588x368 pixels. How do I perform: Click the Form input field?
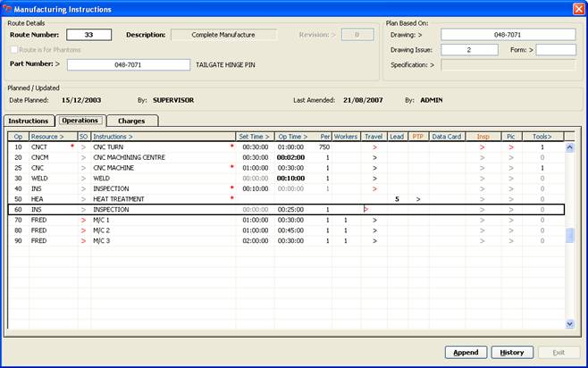click(556, 50)
